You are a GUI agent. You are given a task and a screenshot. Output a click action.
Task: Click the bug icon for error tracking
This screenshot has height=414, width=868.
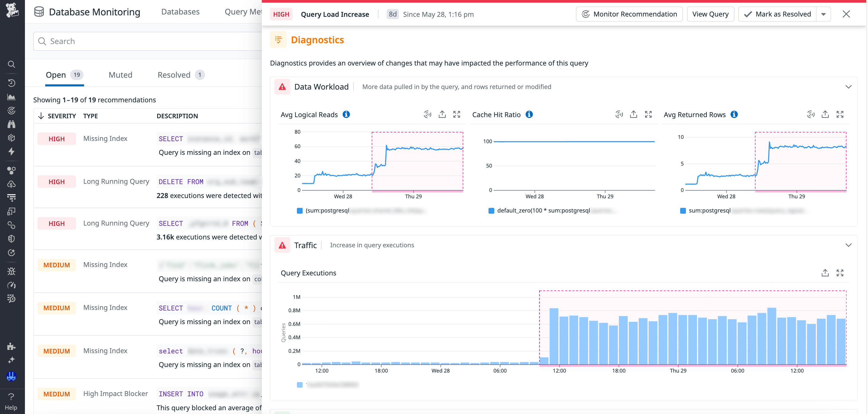tap(12, 271)
